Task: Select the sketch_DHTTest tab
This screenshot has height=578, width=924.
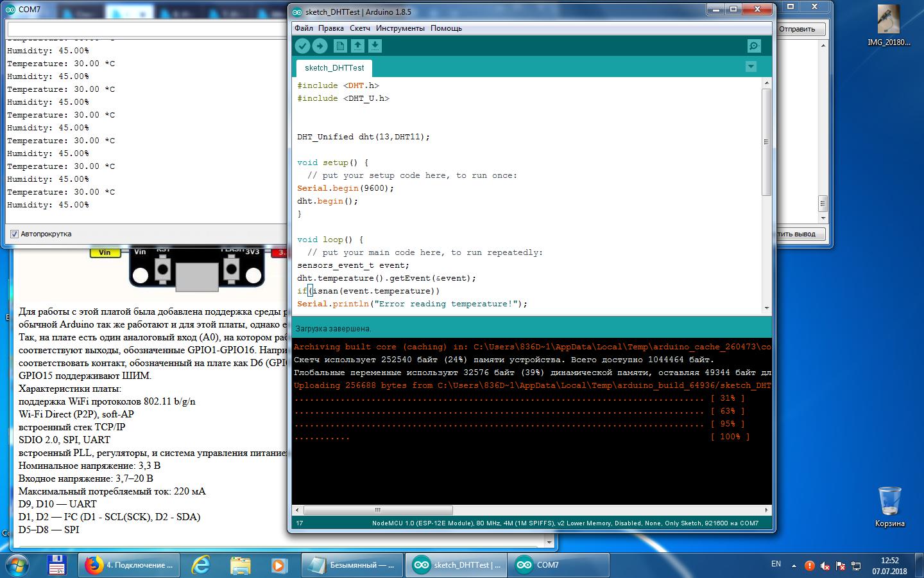Action: click(x=334, y=68)
